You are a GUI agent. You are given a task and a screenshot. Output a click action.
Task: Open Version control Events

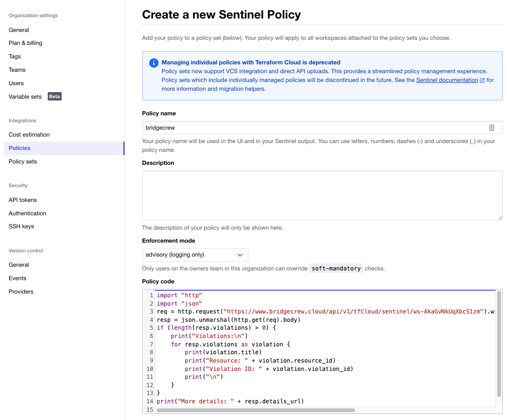tap(18, 278)
